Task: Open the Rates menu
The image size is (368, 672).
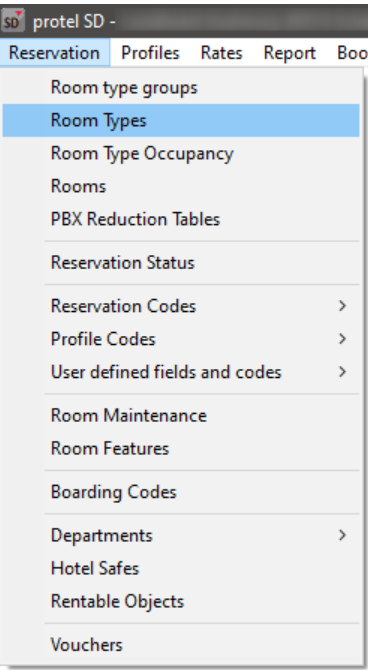Action: (221, 53)
